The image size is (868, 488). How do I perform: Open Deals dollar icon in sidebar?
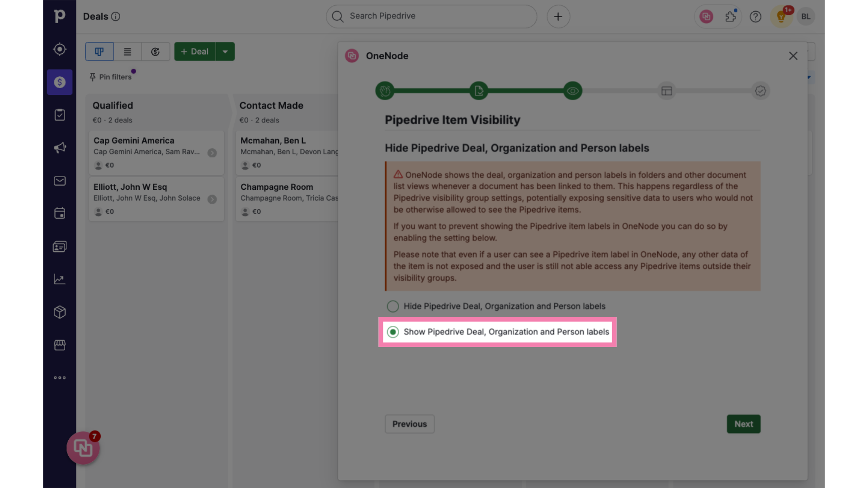coord(60,82)
